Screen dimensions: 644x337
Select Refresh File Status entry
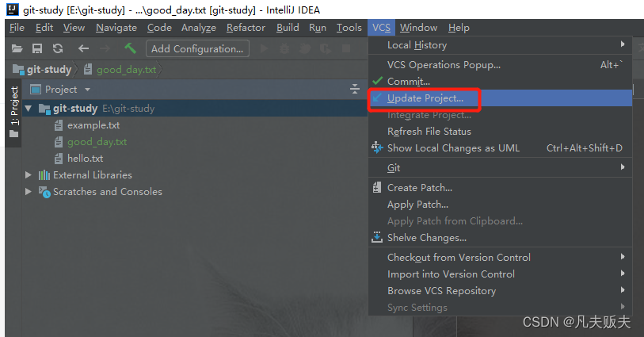point(500,132)
